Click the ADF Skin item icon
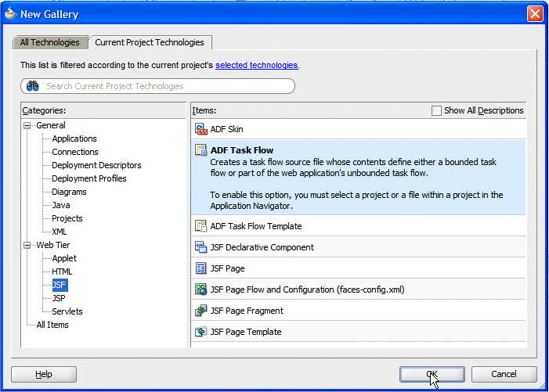The image size is (549, 392). [201, 129]
